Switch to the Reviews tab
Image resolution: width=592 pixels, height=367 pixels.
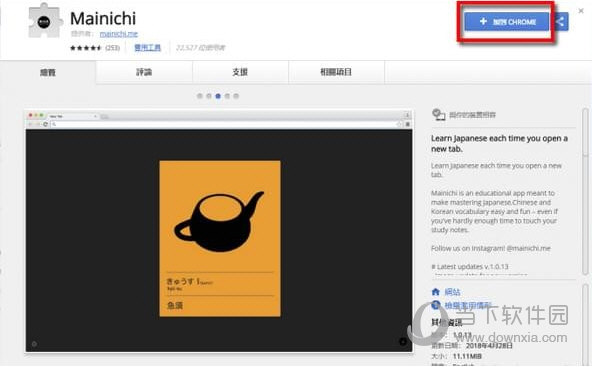point(144,72)
